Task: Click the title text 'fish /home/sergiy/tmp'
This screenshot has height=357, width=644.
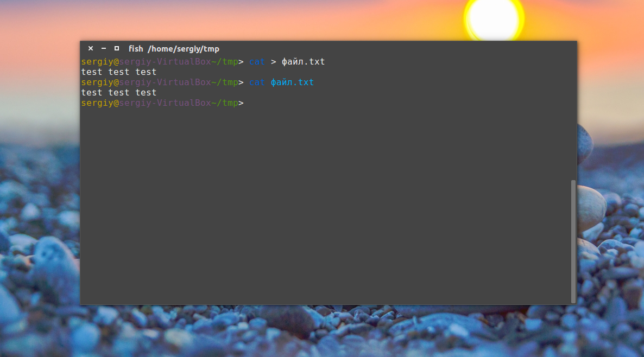Action: 174,49
